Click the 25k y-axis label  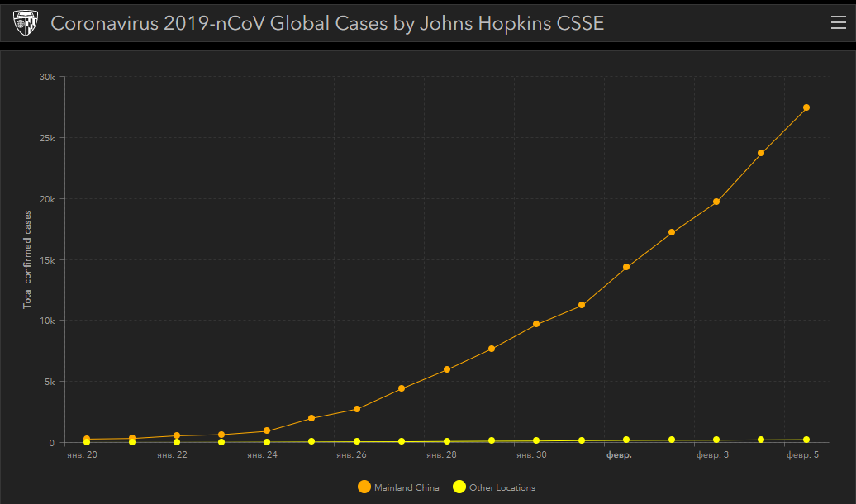47,138
